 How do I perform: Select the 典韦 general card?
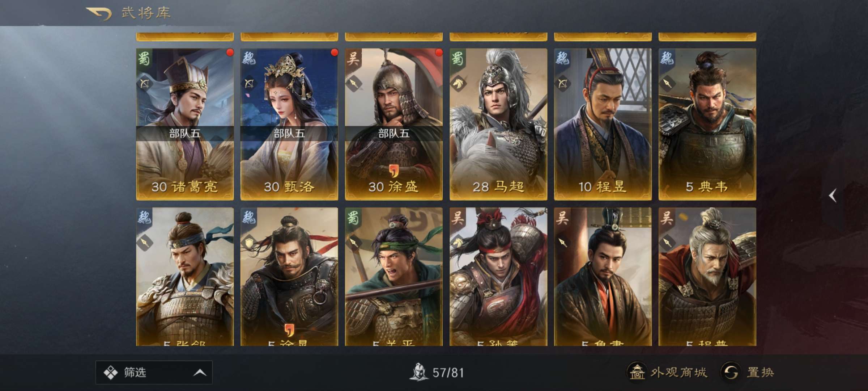tap(707, 124)
